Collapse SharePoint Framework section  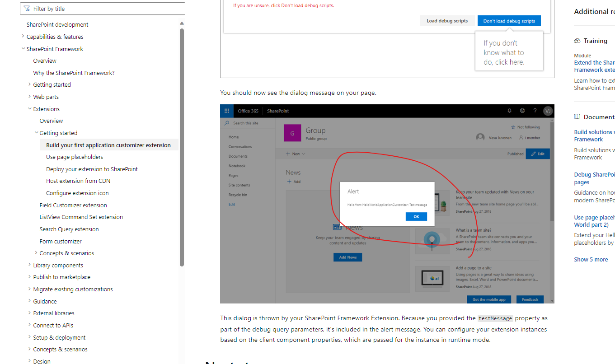tap(23, 49)
